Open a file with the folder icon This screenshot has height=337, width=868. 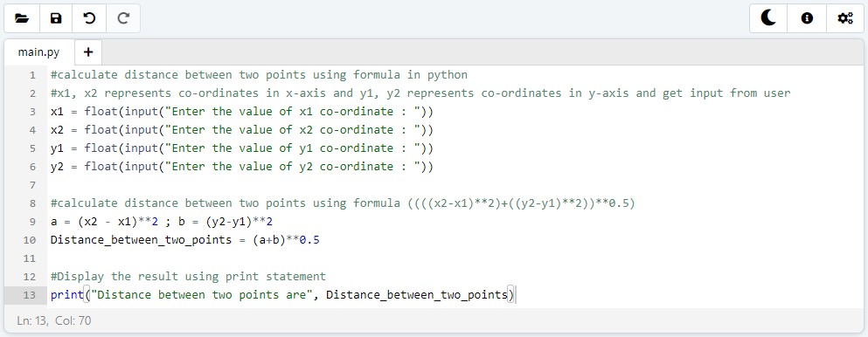pyautogui.click(x=22, y=18)
